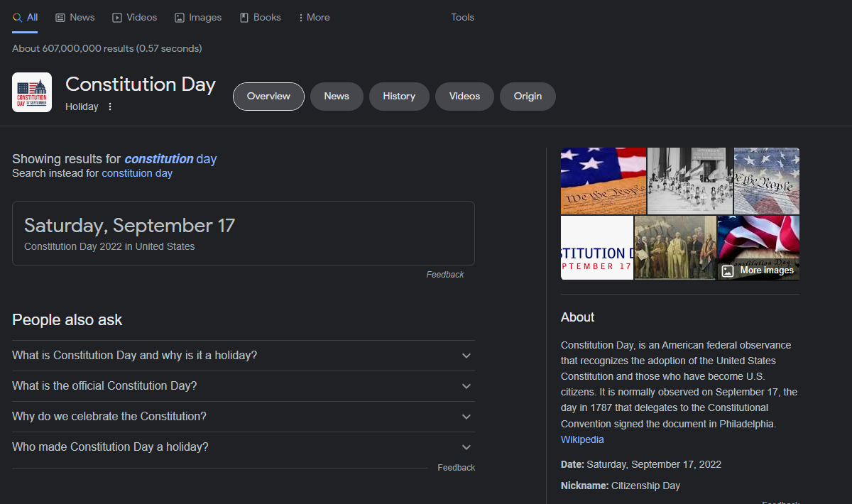Image resolution: width=852 pixels, height=504 pixels.
Task: Open the search Tools
Action: (x=463, y=17)
